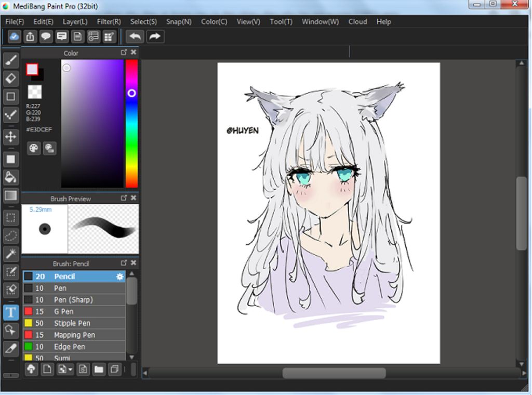Image resolution: width=532 pixels, height=395 pixels.
Task: Choose the Select Eraser tool
Action: 11,290
